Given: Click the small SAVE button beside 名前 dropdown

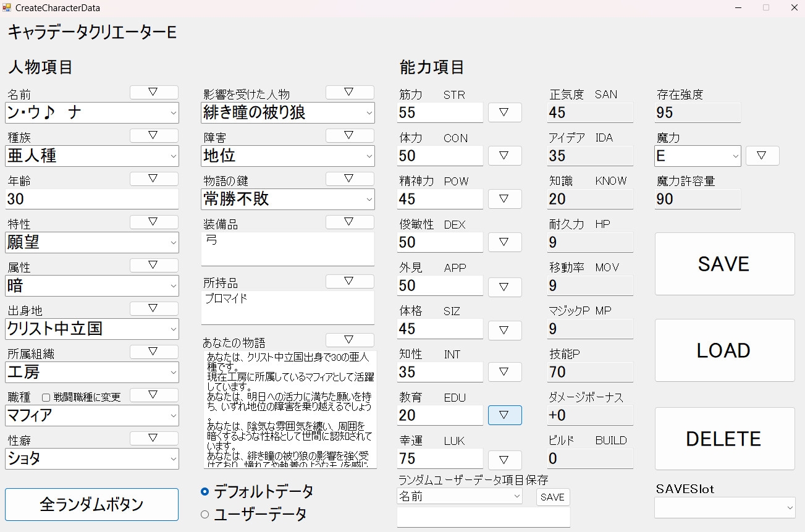Looking at the screenshot, I should pos(552,497).
